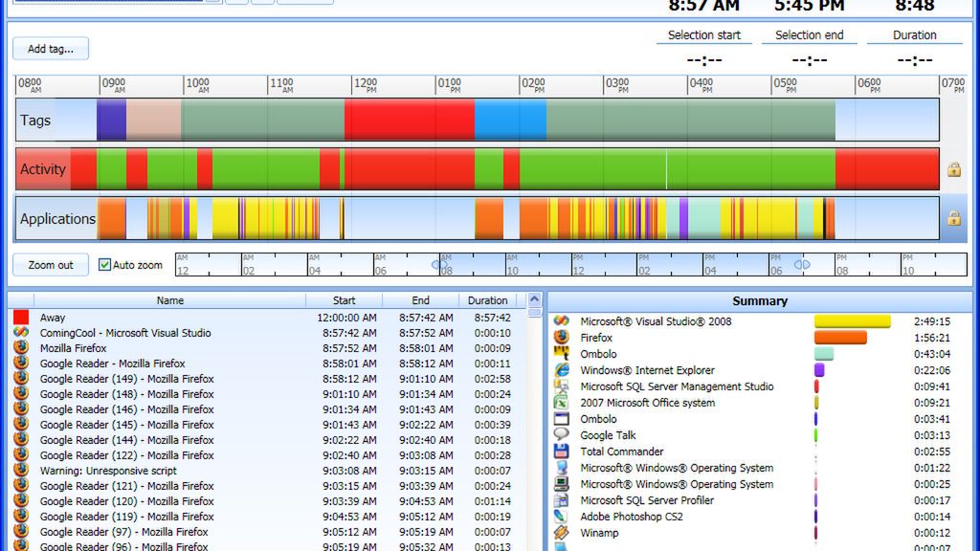Click Firefox icon beside Mozilla Firefox row
The image size is (980, 551).
click(x=21, y=347)
